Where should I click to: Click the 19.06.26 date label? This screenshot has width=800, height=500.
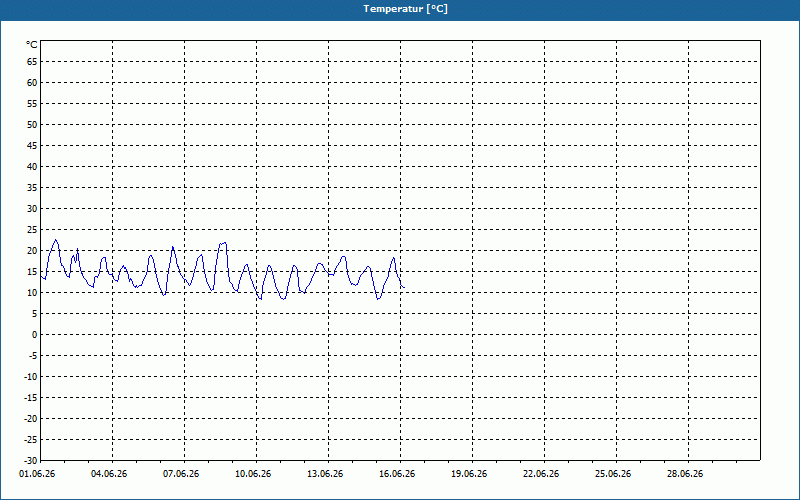point(469,474)
